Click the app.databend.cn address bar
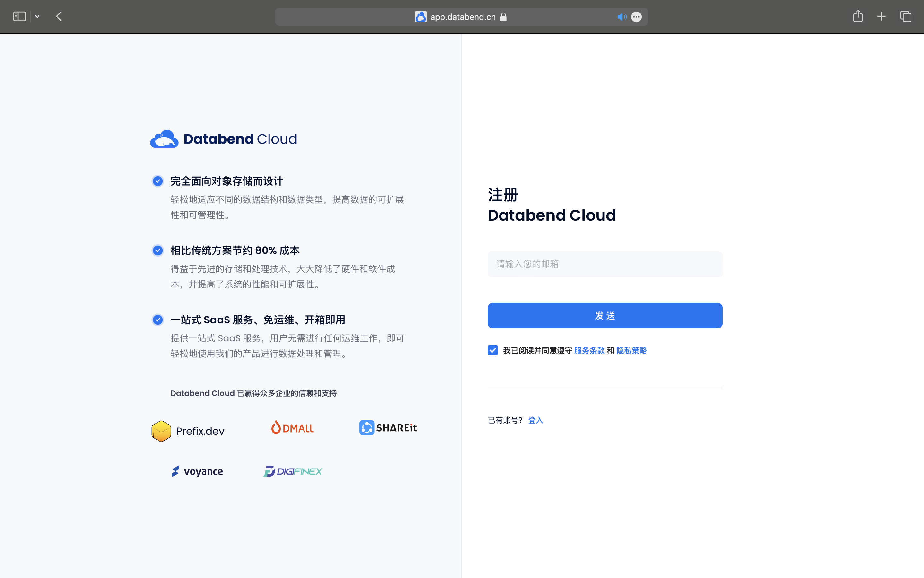Screen dimensions: 924x578 [x=461, y=17]
